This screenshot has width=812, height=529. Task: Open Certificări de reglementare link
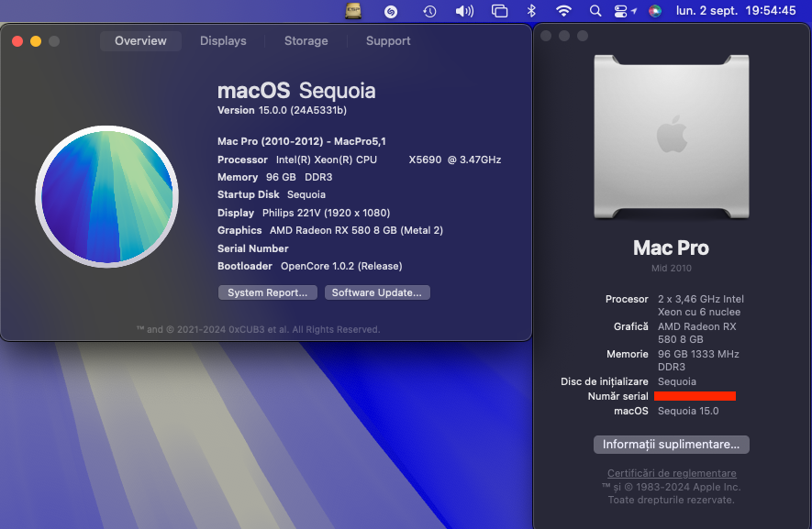[x=672, y=473]
